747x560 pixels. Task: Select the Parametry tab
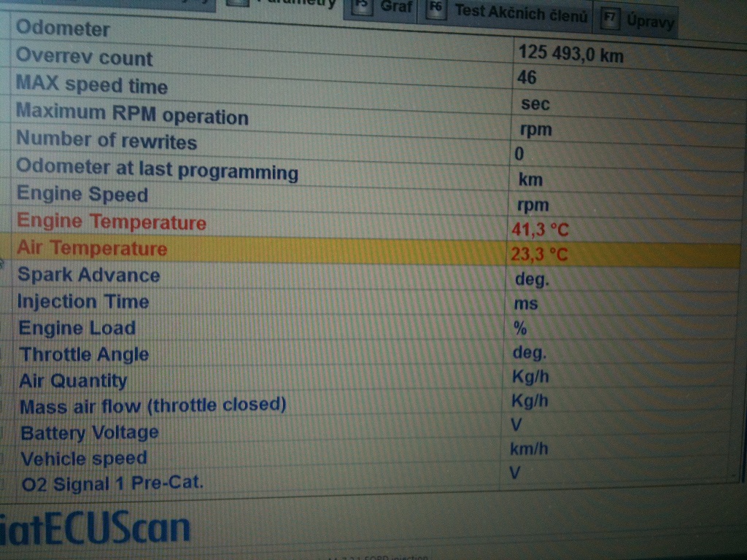tap(292, 4)
